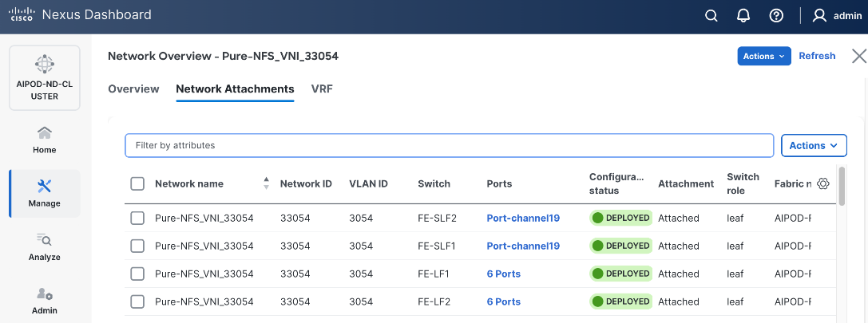This screenshot has width=868, height=323.
Task: Open the notifications bell
Action: (743, 16)
